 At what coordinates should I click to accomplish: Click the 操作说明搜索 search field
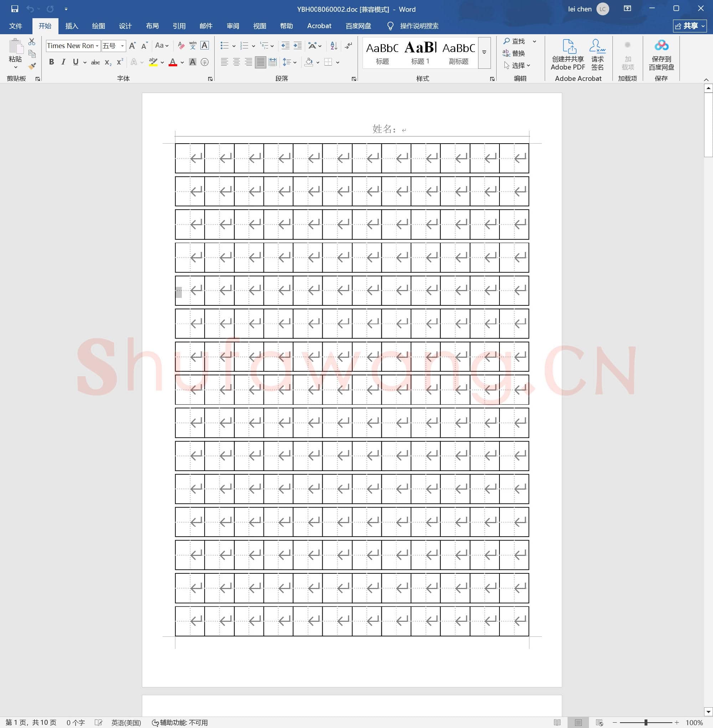click(419, 26)
